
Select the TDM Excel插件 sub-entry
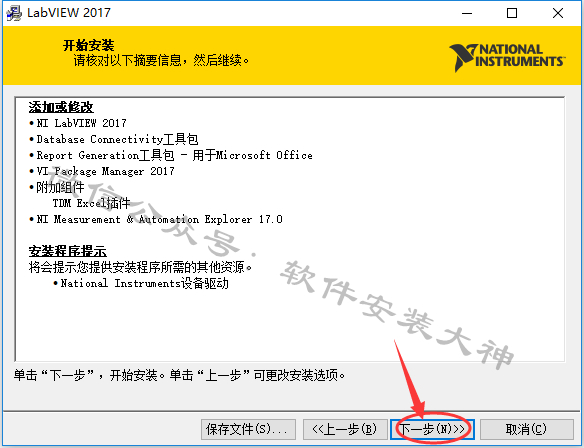91,203
